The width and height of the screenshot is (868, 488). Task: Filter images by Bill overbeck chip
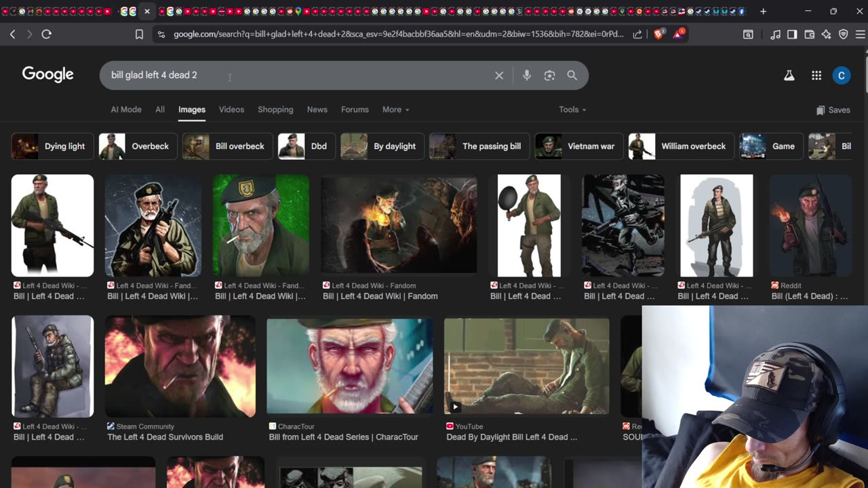click(x=228, y=146)
